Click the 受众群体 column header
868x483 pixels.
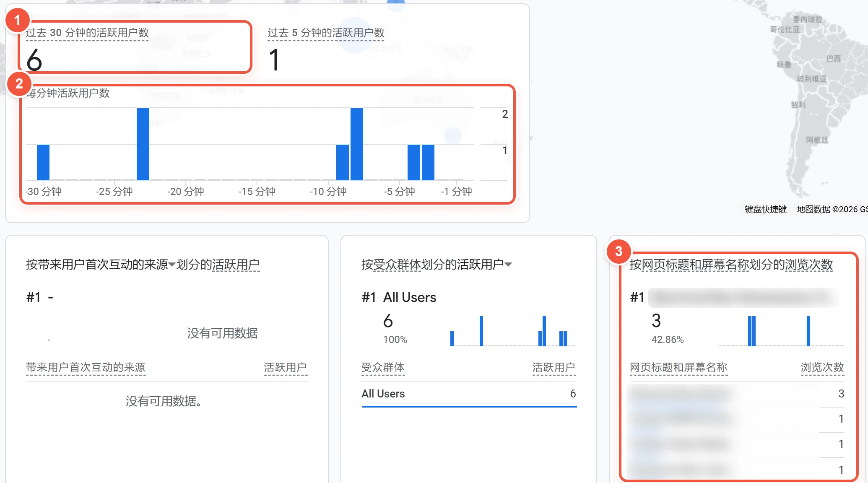click(383, 367)
